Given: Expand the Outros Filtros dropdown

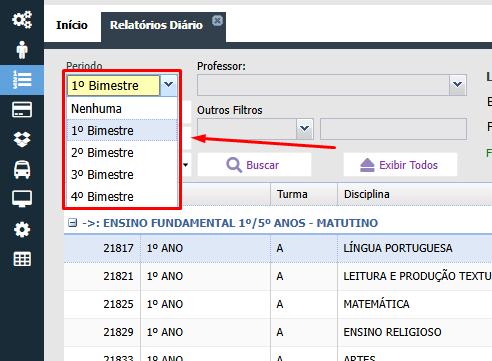Looking at the screenshot, I should pos(305,129).
